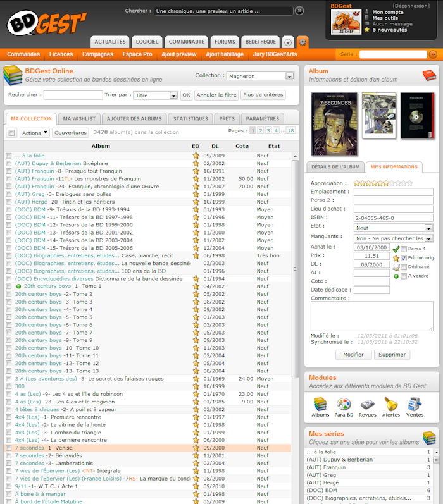This screenshot has height=504, width=443.
Task: Switch to the Ma Wishlist tab
Action: [79, 119]
